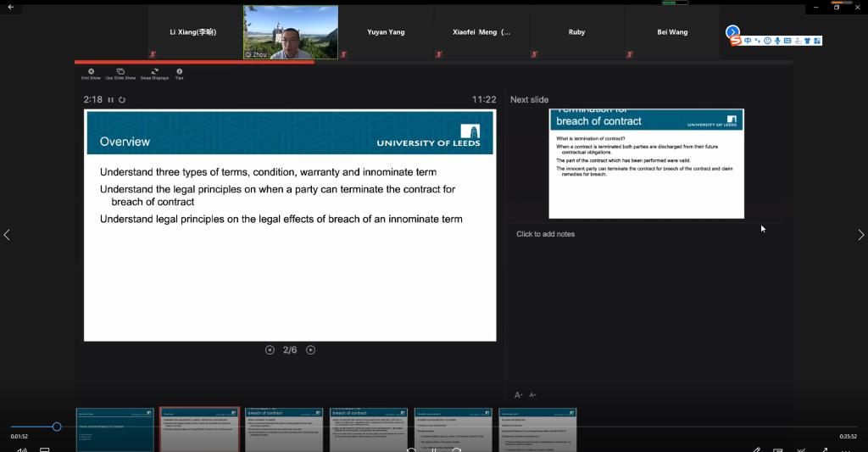Viewport: 868px width, 452px height.
Task: Select Li Xiang's participant tile
Action: tap(193, 32)
